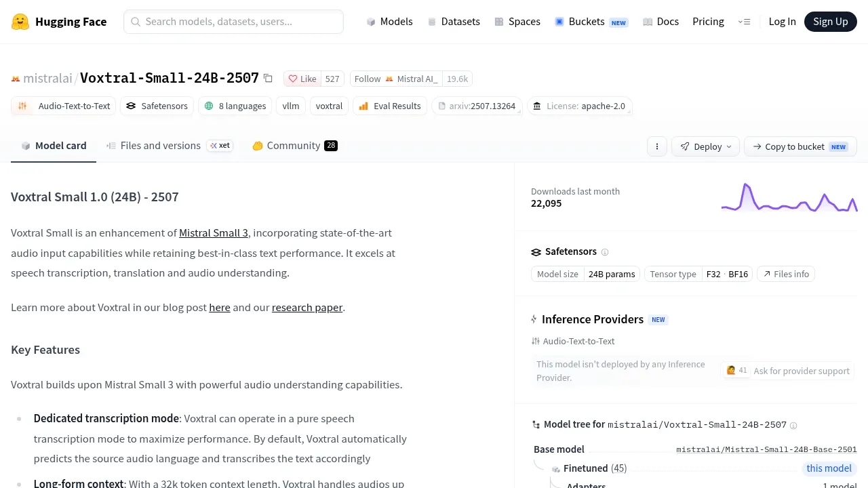Copy model name with clipboard icon

click(268, 79)
